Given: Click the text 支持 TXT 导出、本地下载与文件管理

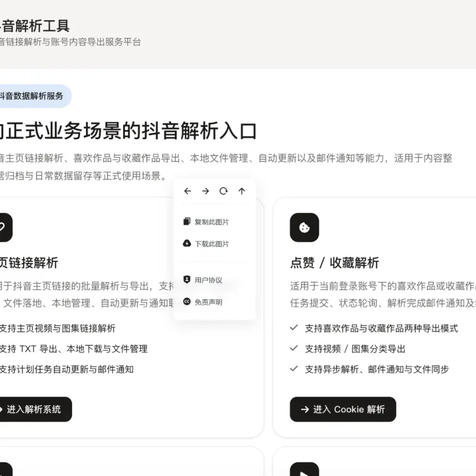Looking at the screenshot, I should (x=73, y=349).
